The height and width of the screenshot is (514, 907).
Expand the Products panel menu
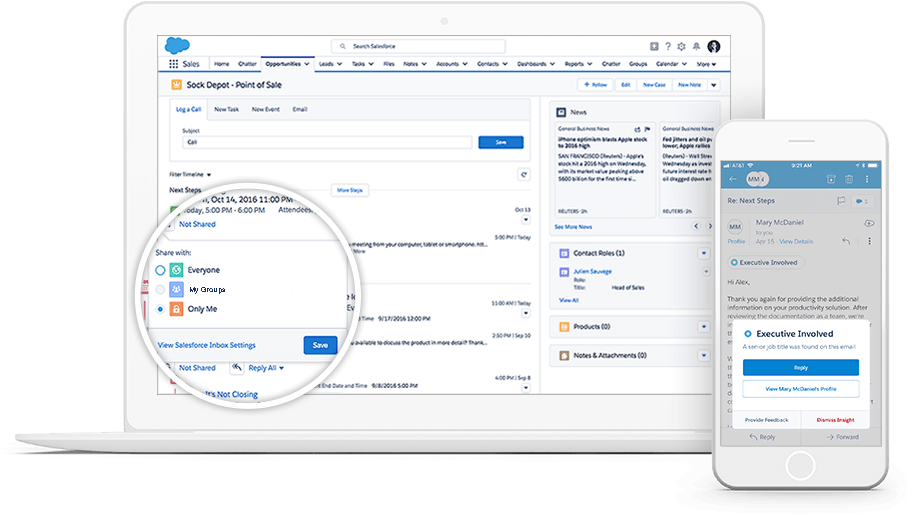[704, 327]
